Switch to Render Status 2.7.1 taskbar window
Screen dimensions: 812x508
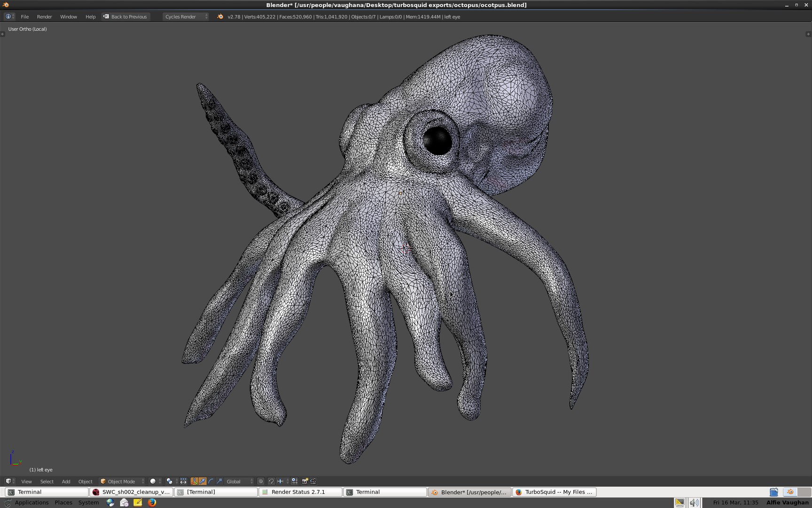tap(300, 492)
